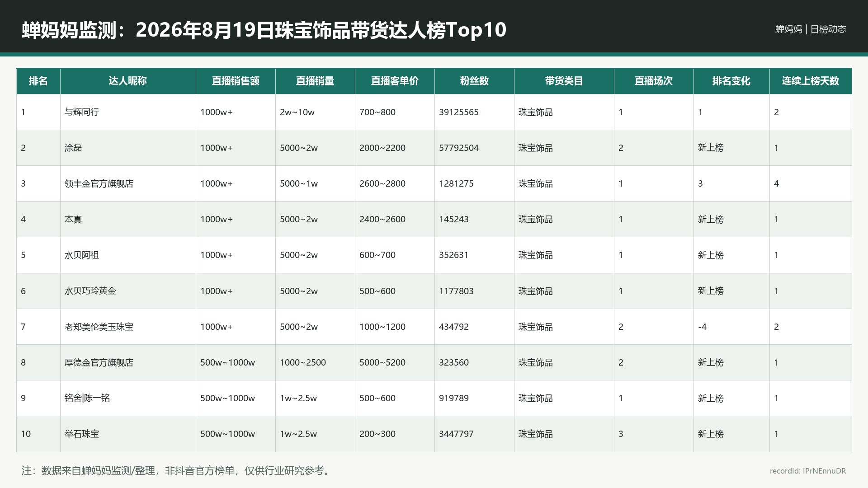Select the name 老郑美伦美玉珠宝
This screenshot has height=488, width=868.
99,327
